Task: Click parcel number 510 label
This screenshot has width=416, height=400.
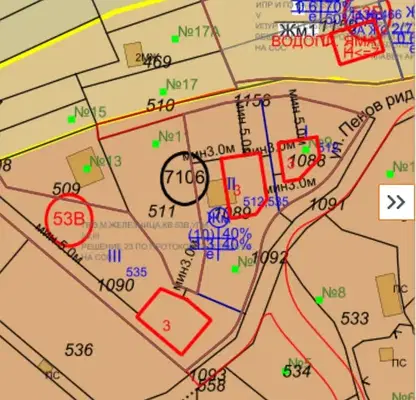Action: pos(161,105)
